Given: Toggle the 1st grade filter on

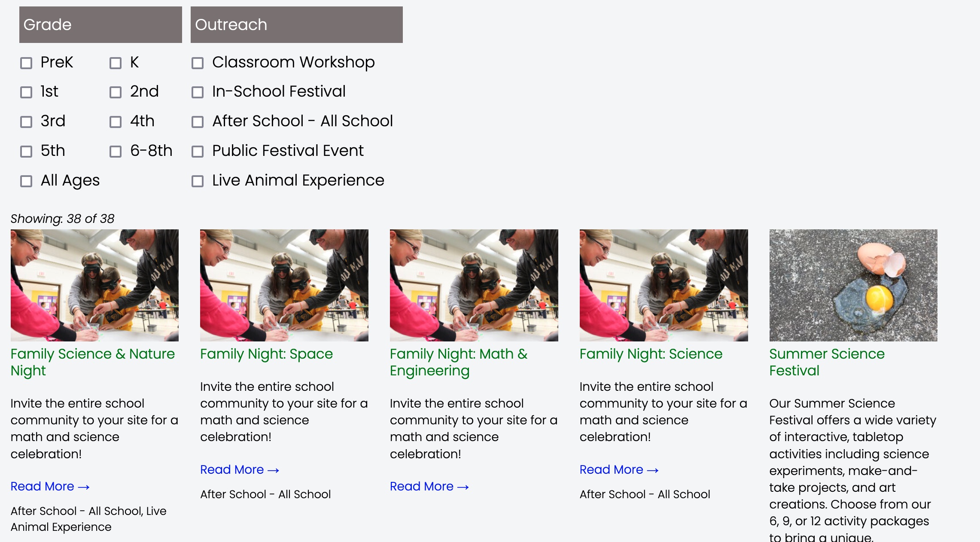Looking at the screenshot, I should (x=27, y=92).
